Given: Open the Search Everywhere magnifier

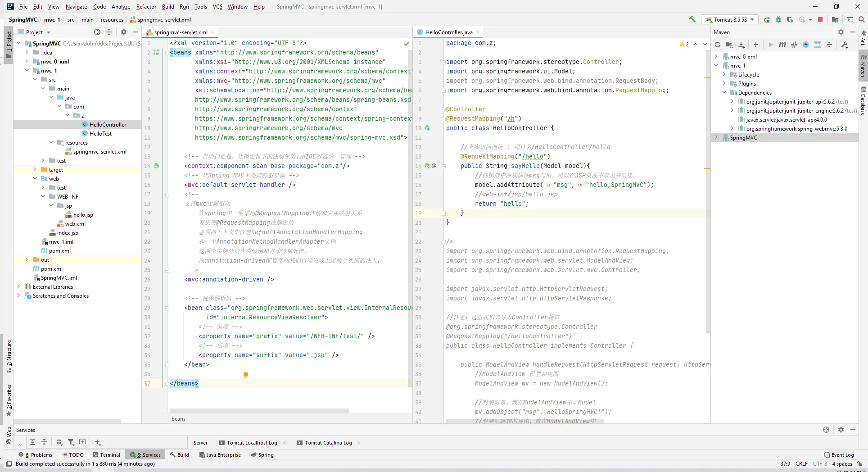Looking at the screenshot, I should coord(861,19).
